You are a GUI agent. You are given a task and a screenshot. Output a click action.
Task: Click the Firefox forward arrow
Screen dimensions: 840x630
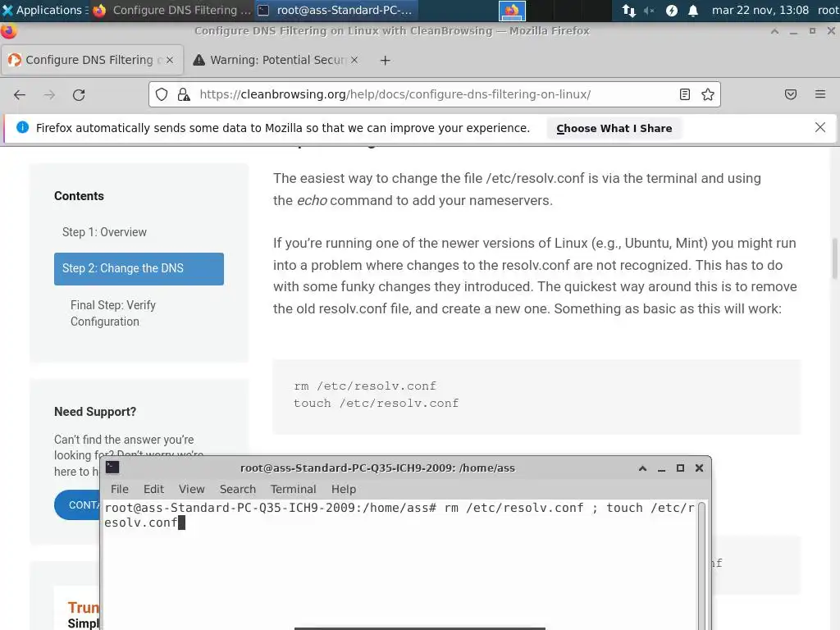49,95
